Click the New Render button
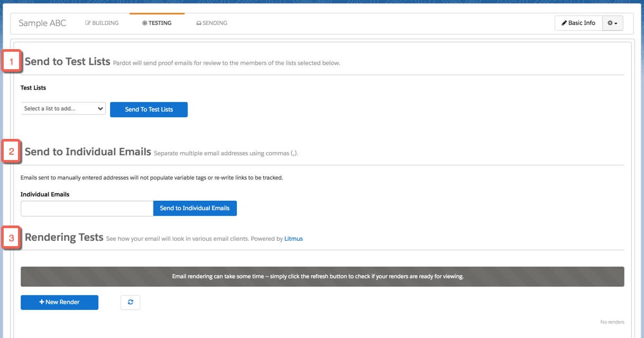 click(59, 302)
